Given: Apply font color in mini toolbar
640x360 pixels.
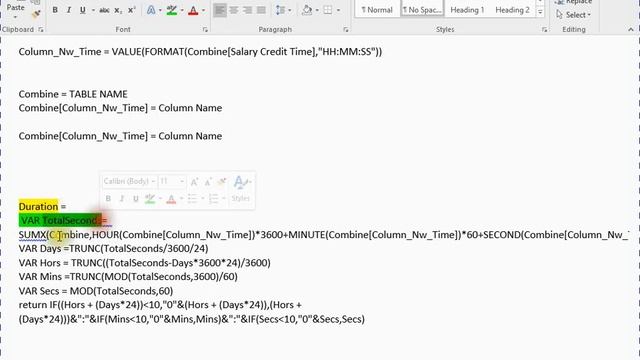Looking at the screenshot, I should (x=171, y=198).
